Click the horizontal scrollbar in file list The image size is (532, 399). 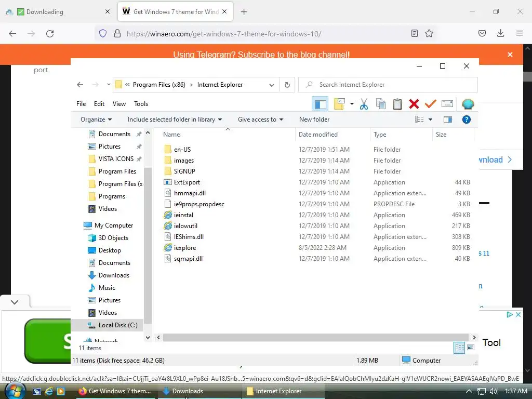coord(315,337)
